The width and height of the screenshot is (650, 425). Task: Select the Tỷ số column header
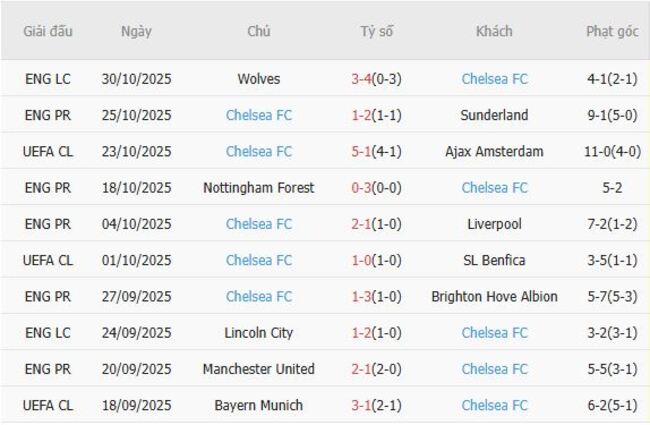point(376,31)
